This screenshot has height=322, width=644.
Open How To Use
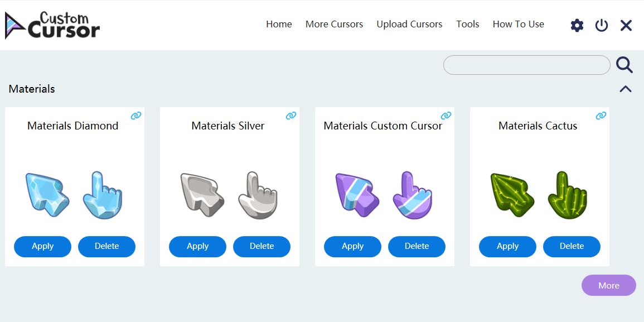point(518,24)
